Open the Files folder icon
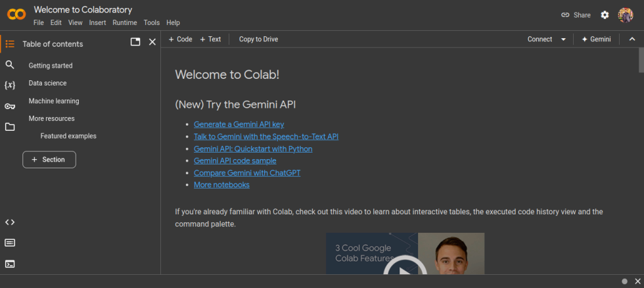 (10, 127)
